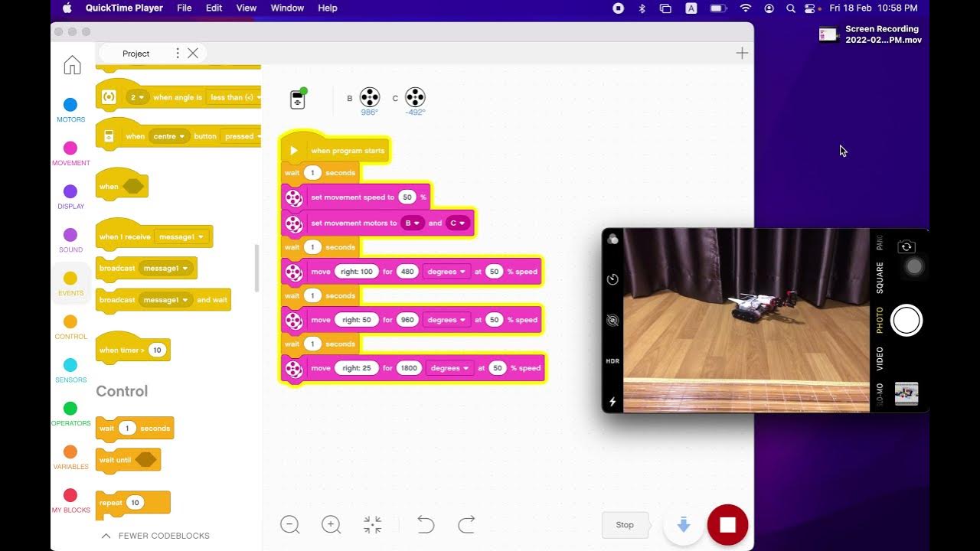Click motor C port icon

click(415, 98)
